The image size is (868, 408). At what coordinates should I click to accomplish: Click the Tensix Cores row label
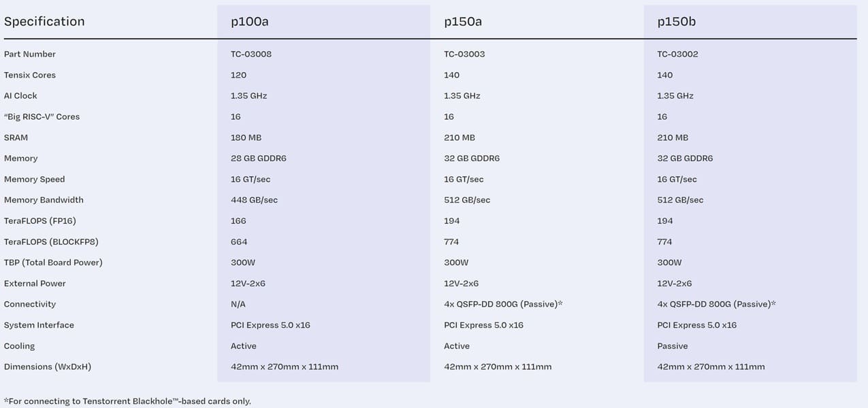pyautogui.click(x=30, y=75)
